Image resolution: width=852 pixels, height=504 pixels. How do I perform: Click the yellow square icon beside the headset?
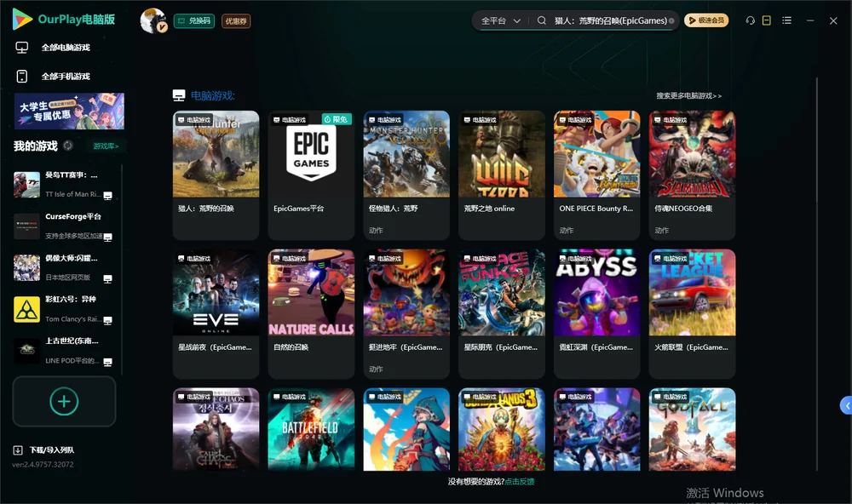[x=767, y=20]
